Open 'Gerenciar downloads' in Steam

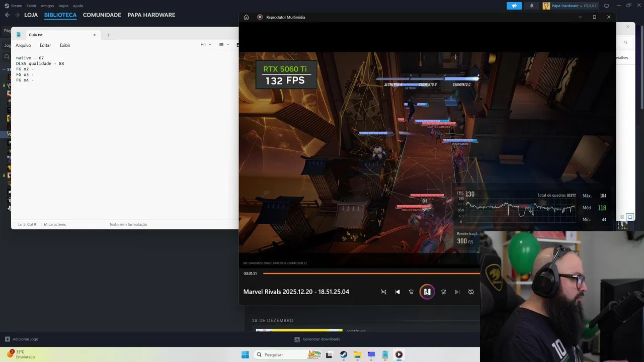click(317, 339)
